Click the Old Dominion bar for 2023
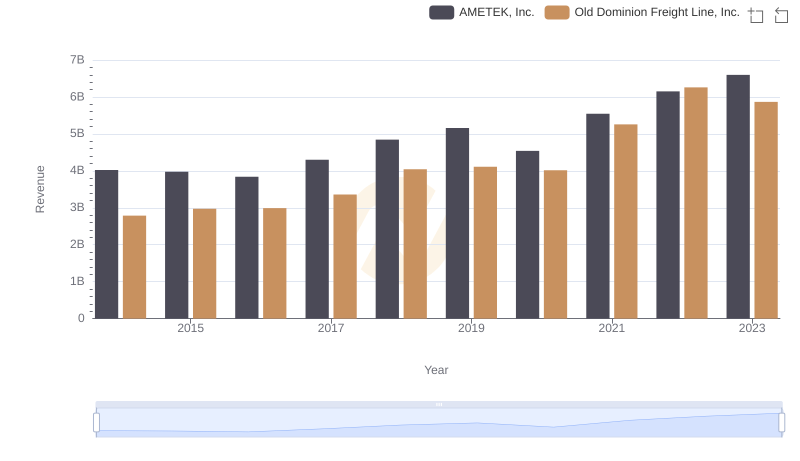The height and width of the screenshot is (461, 800). [766, 210]
